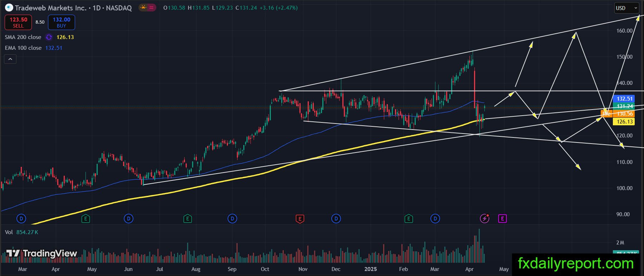Click the 140.00 price scale label
644x276 pixels.
click(624, 83)
